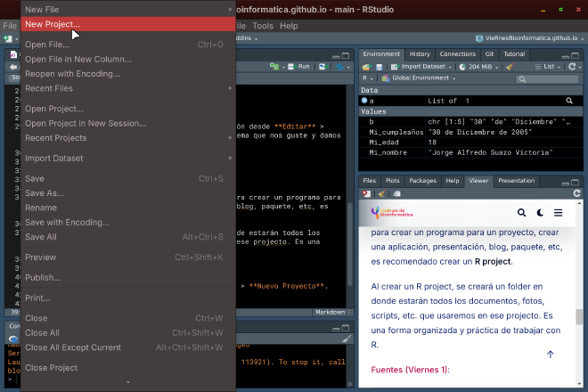Open the source/publish blue icon

340,67
